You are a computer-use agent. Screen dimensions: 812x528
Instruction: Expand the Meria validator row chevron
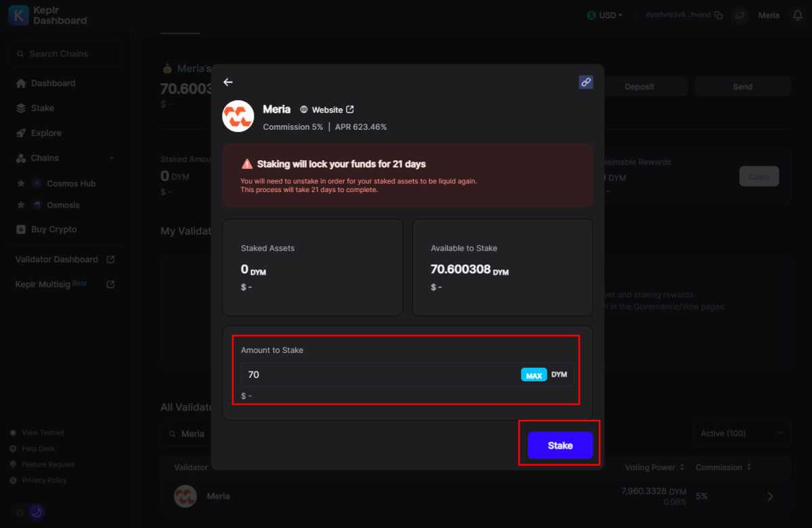(x=771, y=496)
